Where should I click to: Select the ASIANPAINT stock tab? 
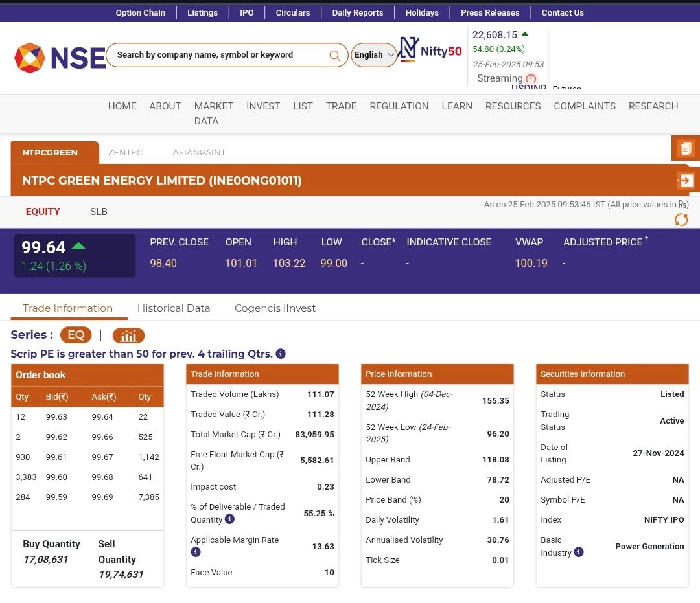coord(199,153)
